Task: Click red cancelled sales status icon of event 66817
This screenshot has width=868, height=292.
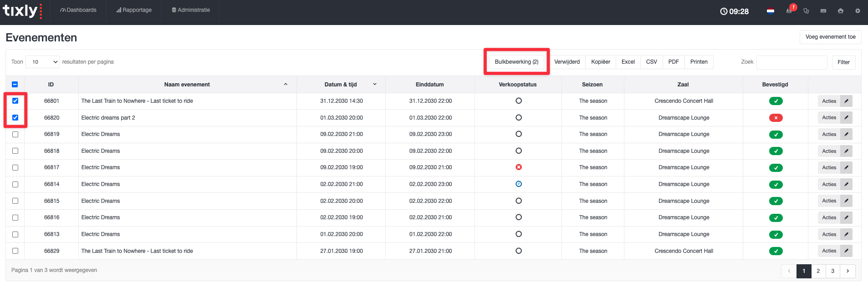Action: tap(518, 167)
